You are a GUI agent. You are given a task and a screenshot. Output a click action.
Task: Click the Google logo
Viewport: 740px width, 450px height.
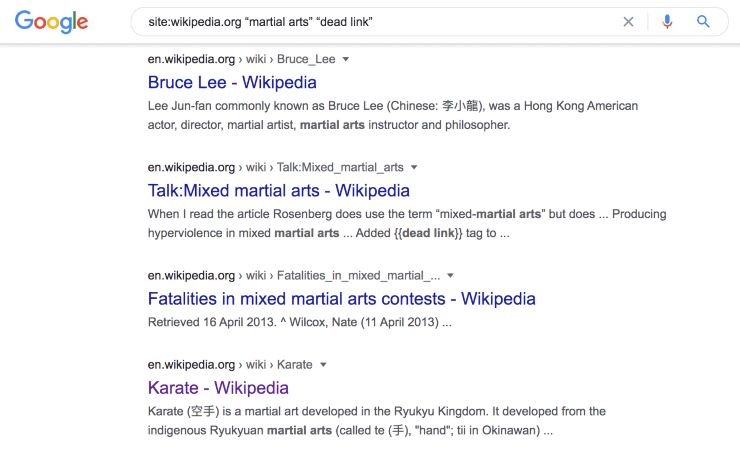(51, 22)
